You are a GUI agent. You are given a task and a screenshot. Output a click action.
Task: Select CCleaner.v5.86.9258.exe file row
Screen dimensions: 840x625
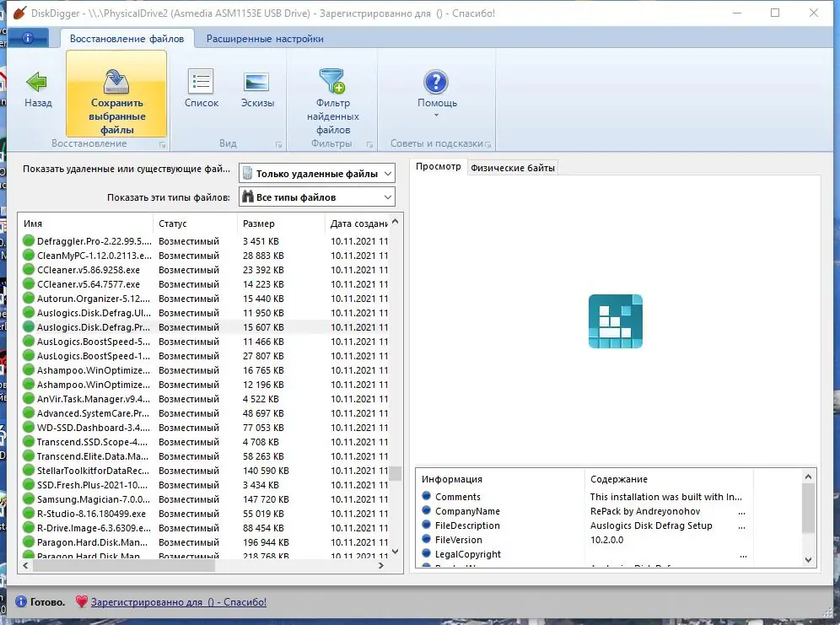tap(205, 270)
